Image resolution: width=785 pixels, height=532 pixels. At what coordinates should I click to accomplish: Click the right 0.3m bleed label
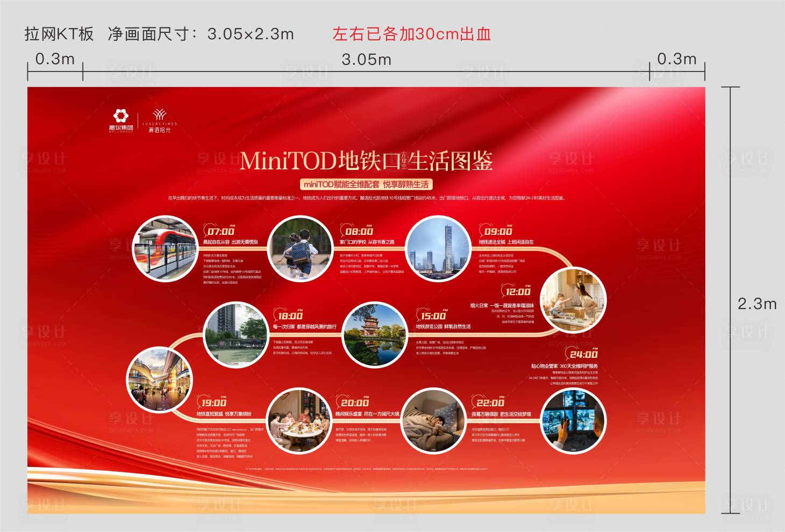pyautogui.click(x=677, y=59)
